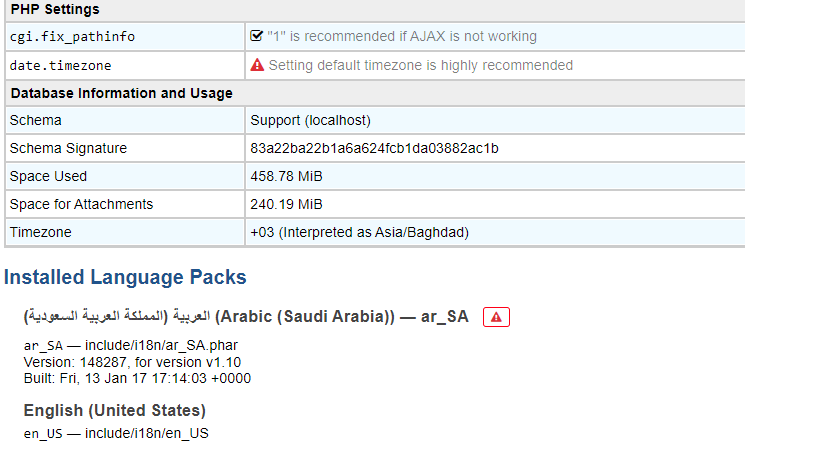Click the date.timezone setting name
This screenshot has width=816, height=460.
click(x=60, y=66)
